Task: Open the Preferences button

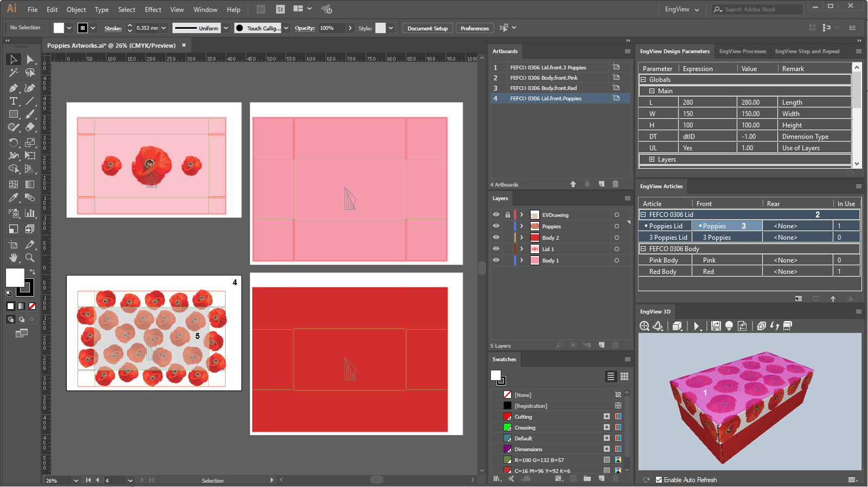Action: (x=475, y=28)
